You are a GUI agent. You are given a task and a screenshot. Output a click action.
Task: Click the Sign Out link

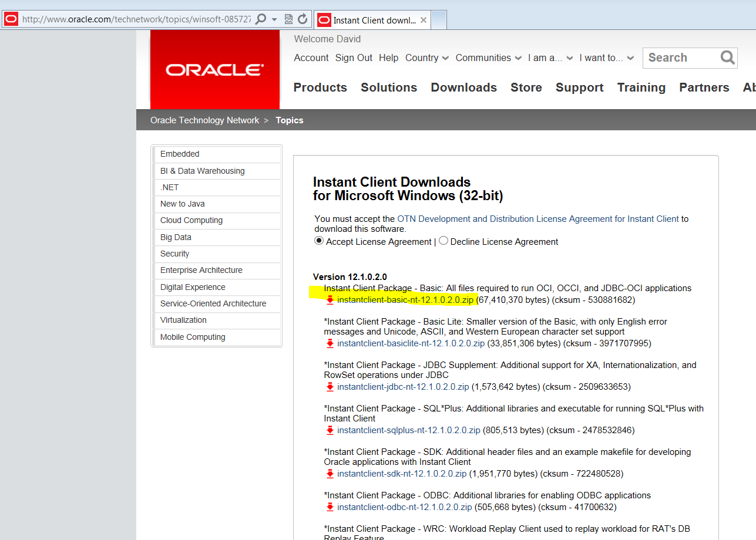[354, 58]
